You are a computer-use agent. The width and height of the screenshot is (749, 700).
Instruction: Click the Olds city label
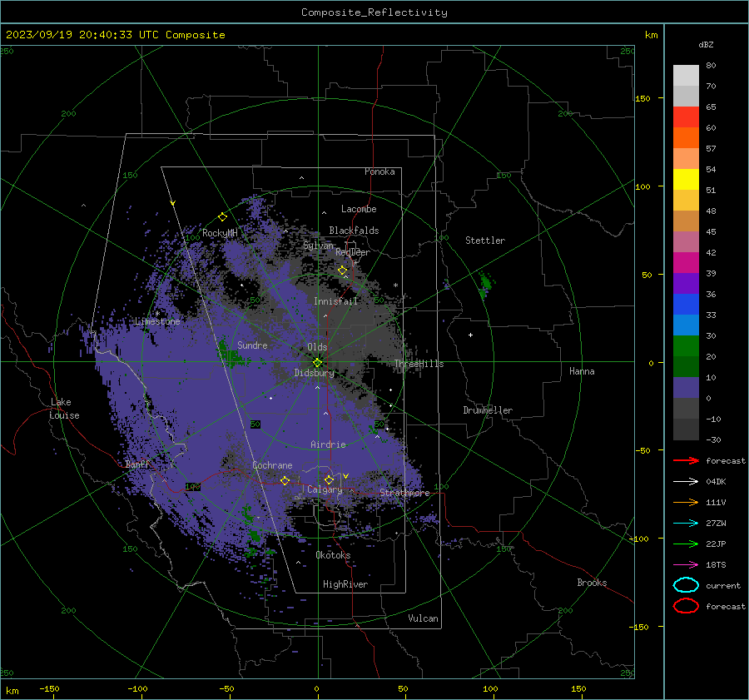pyautogui.click(x=317, y=347)
